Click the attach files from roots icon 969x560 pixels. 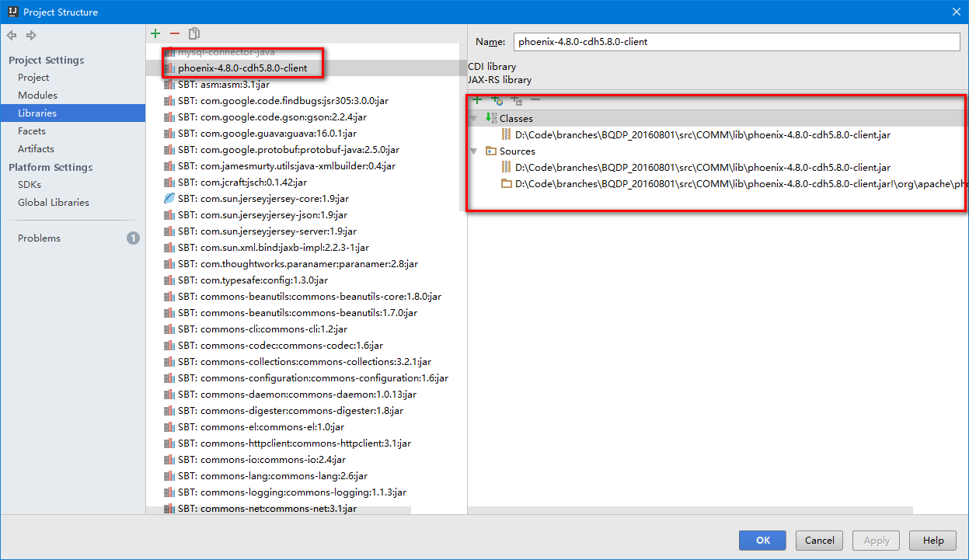[x=515, y=100]
